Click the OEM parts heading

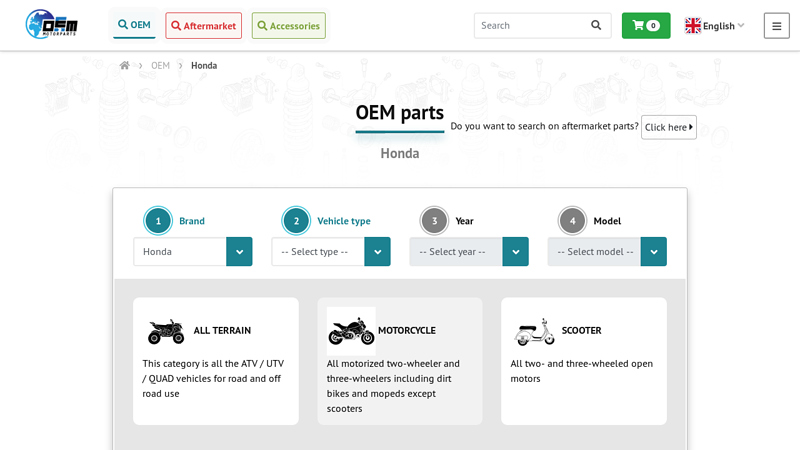(399, 113)
